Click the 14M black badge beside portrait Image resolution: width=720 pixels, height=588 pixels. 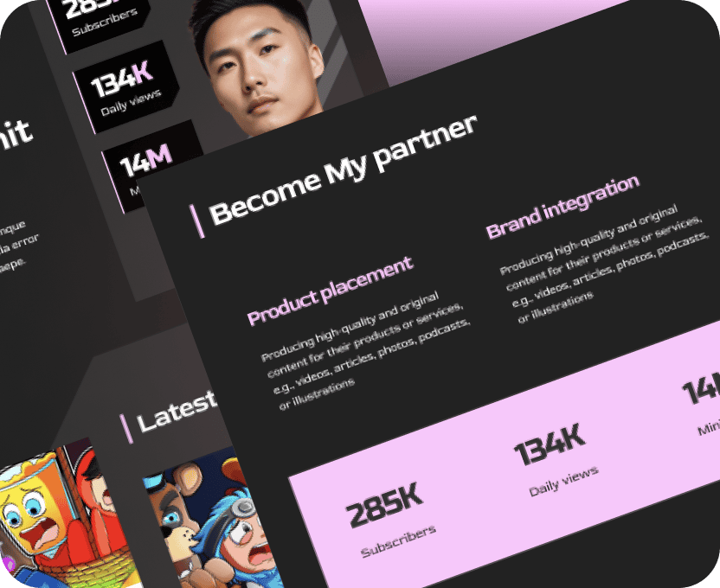(x=147, y=163)
